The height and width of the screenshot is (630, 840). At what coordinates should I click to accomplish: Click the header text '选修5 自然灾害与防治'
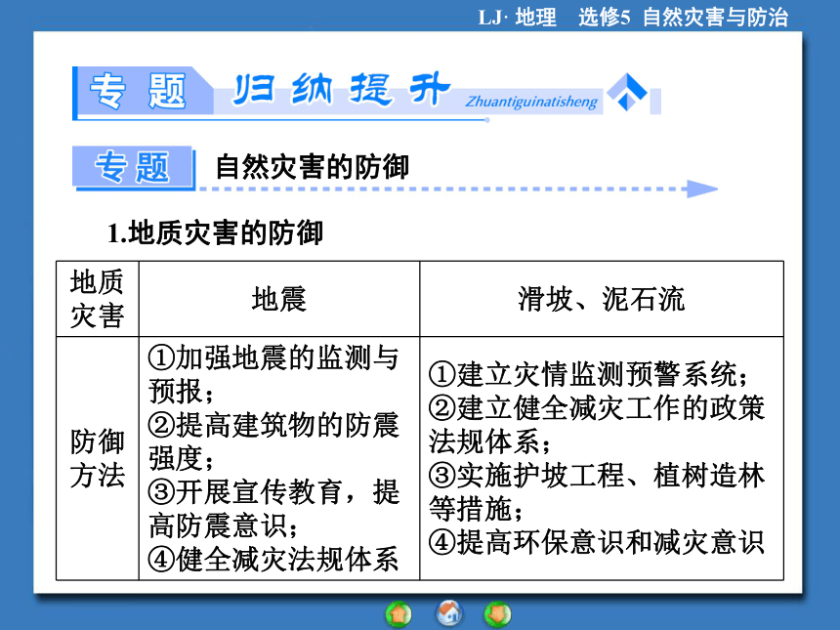pyautogui.click(x=683, y=18)
